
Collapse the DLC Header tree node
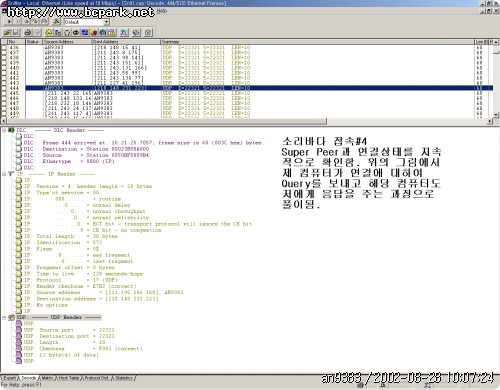click(4, 130)
